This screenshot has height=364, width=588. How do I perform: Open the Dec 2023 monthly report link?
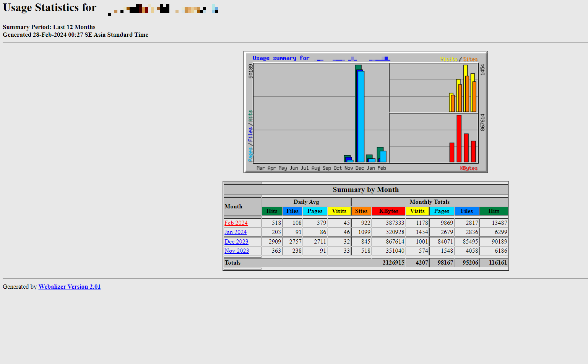(x=236, y=242)
